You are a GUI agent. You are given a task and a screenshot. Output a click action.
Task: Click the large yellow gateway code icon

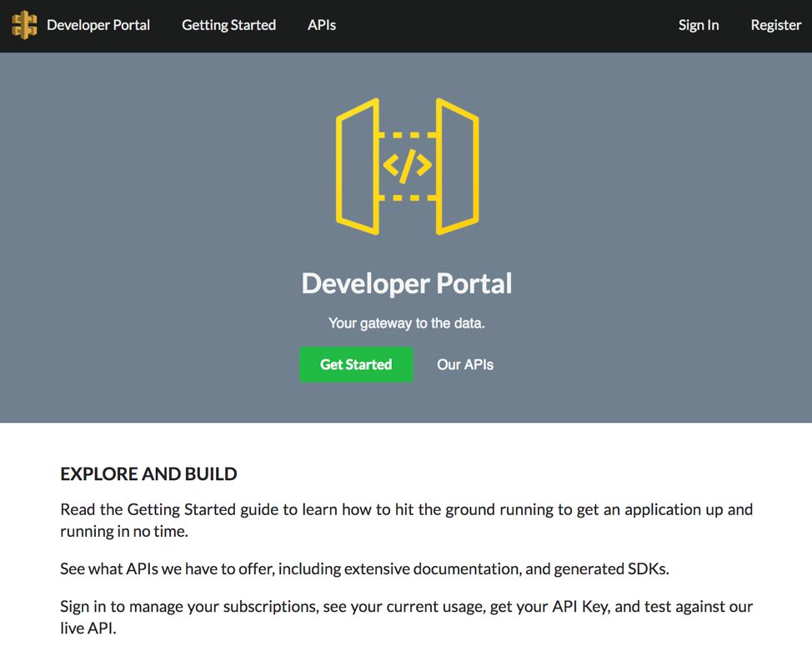pos(407,166)
